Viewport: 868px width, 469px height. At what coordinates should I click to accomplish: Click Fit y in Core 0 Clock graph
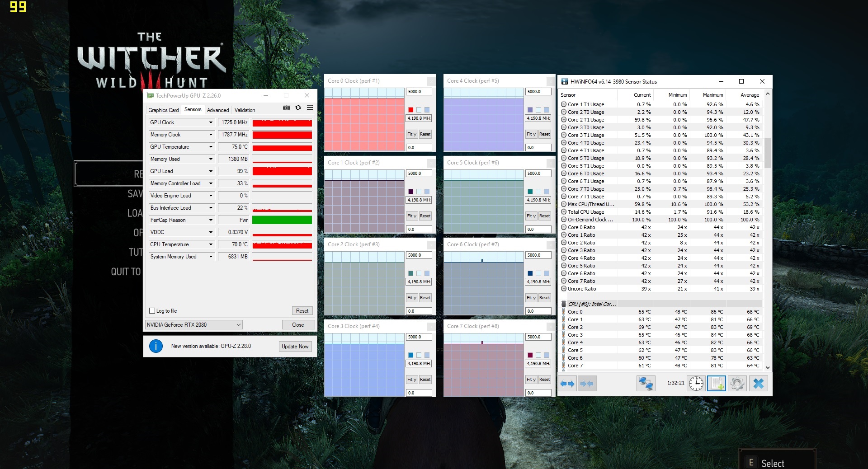pyautogui.click(x=411, y=134)
